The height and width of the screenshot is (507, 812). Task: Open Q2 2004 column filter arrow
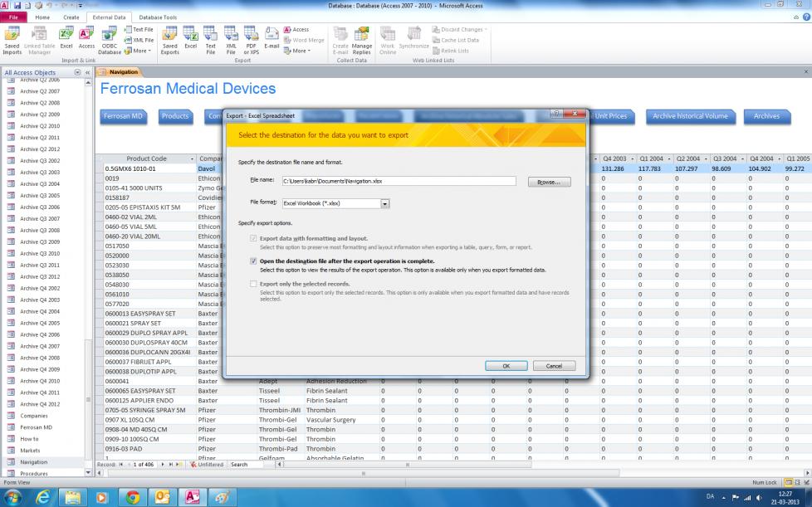click(x=706, y=158)
